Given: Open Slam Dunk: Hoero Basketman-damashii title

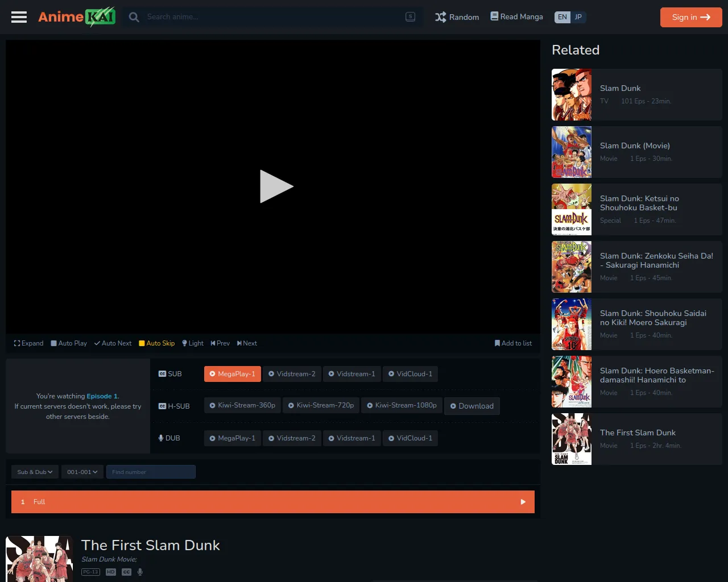Looking at the screenshot, I should coord(657,375).
